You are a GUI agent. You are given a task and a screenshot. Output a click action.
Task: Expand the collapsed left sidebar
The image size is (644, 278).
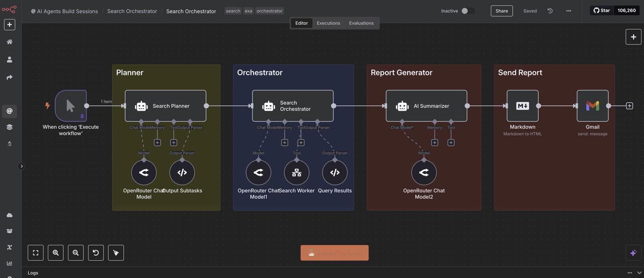click(x=22, y=166)
